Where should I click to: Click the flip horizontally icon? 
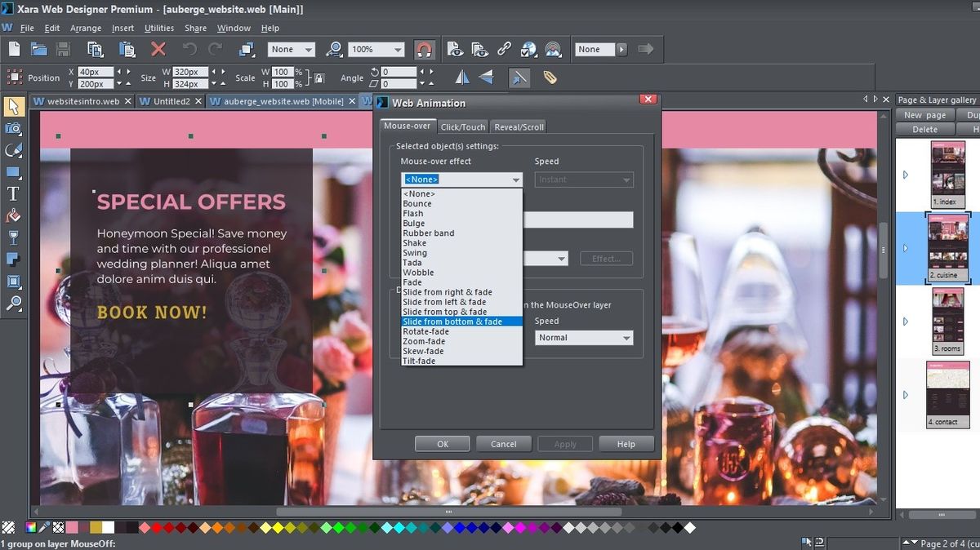461,76
